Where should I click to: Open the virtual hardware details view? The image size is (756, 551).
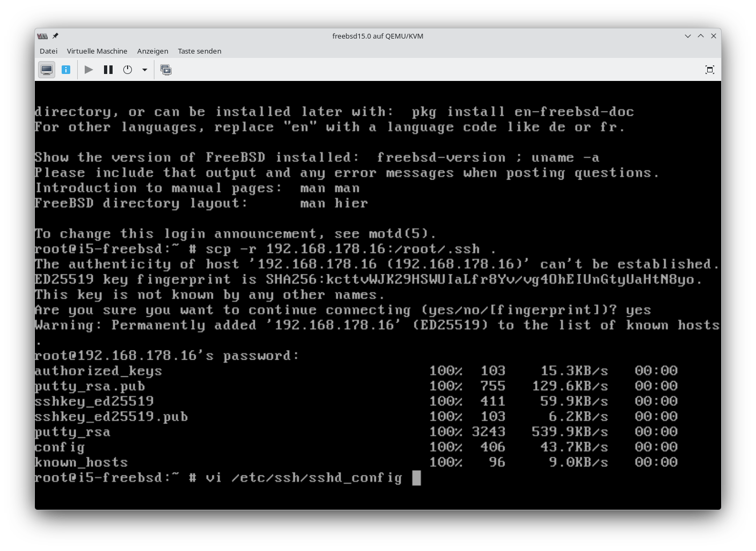(x=66, y=70)
